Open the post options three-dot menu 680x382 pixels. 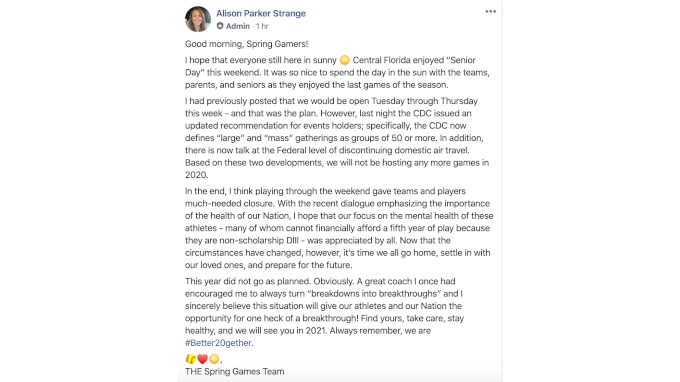(490, 12)
